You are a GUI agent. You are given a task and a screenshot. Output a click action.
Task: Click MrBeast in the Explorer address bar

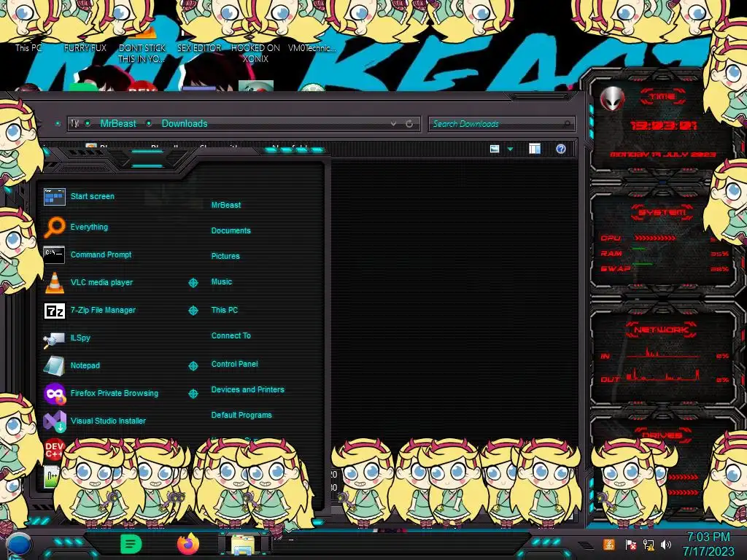(x=118, y=124)
